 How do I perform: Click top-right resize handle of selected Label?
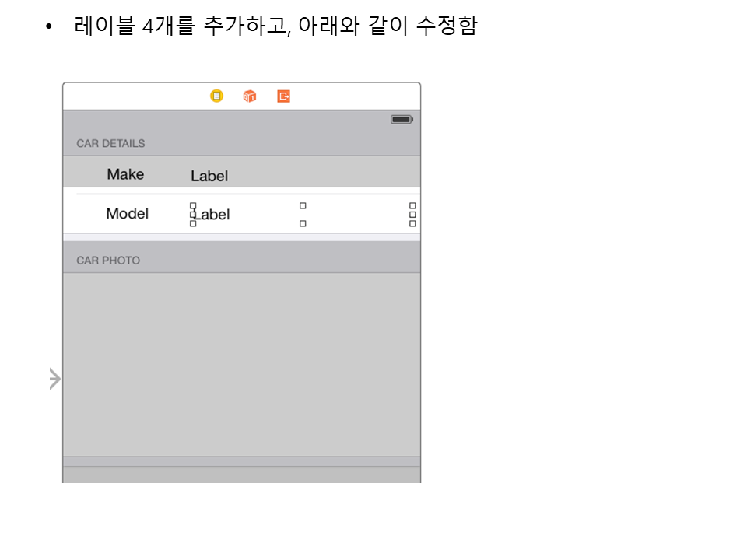[412, 206]
